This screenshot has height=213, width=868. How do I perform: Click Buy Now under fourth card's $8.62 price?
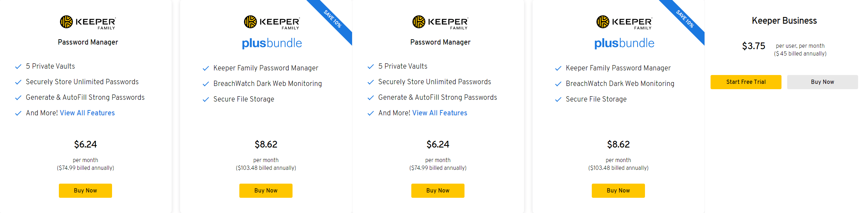click(x=618, y=191)
